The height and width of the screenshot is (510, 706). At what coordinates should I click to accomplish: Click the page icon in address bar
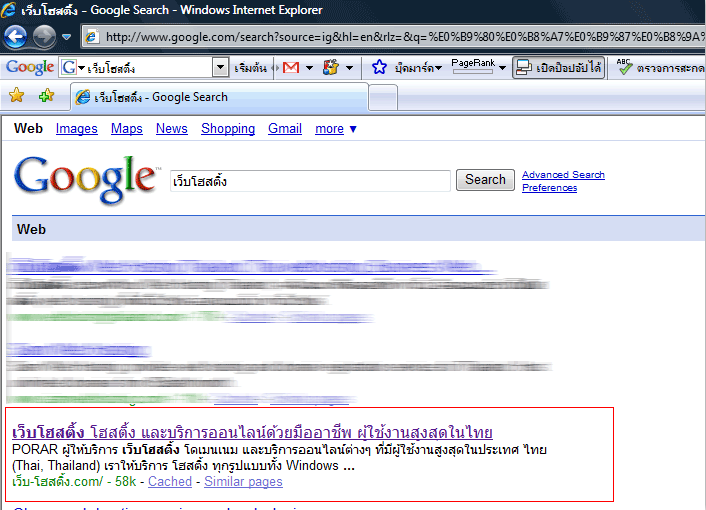pos(92,36)
